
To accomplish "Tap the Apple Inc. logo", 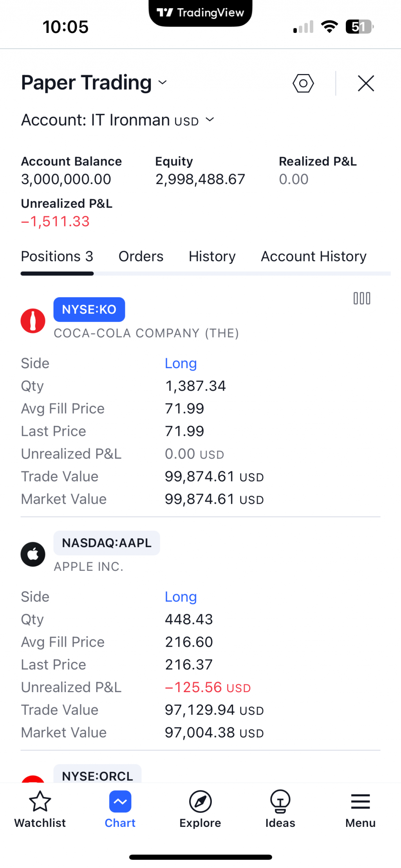I will [33, 554].
